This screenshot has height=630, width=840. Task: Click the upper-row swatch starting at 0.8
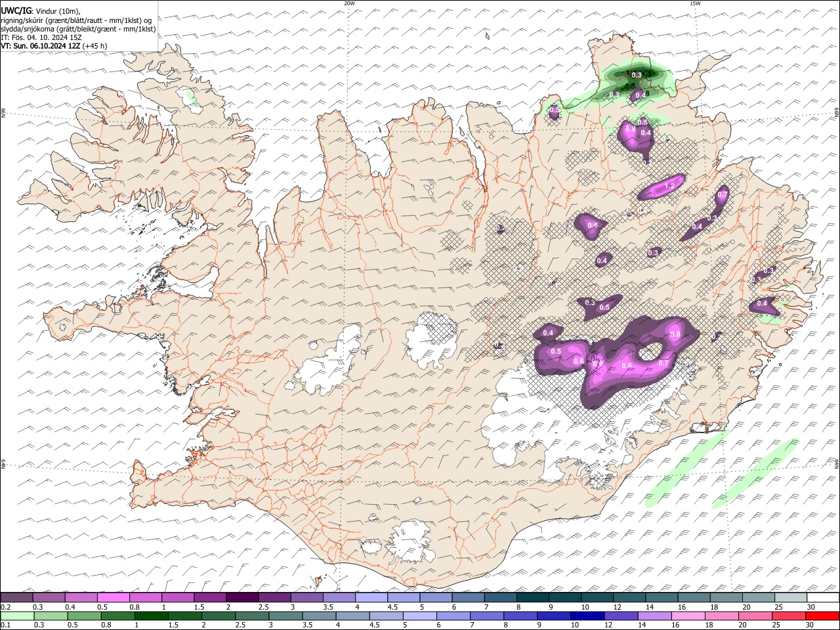145,597
